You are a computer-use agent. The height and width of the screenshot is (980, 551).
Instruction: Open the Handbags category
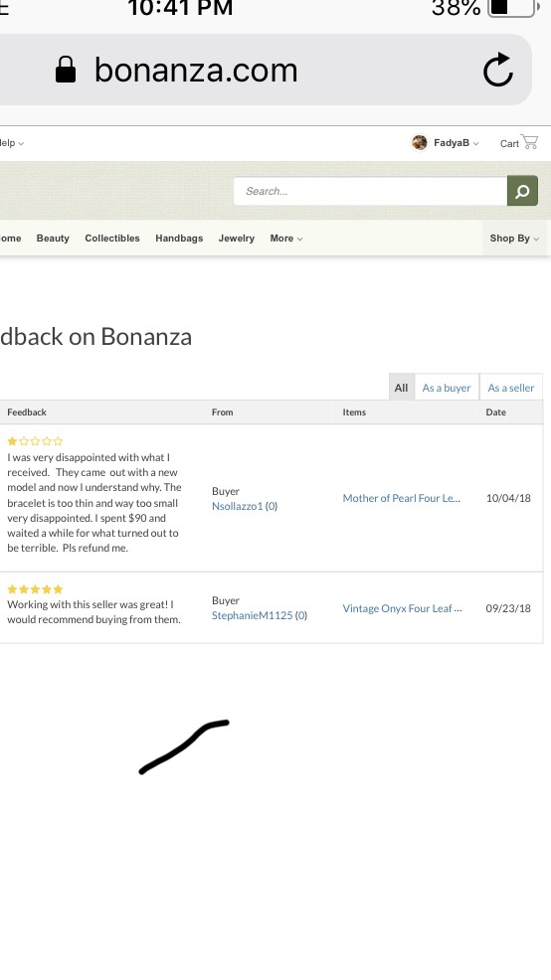179,239
